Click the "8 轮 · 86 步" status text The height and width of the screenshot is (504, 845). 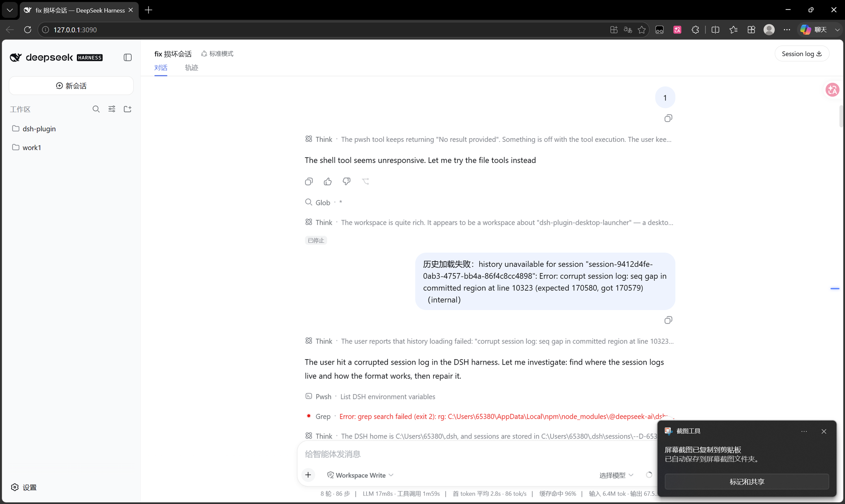pos(335,494)
